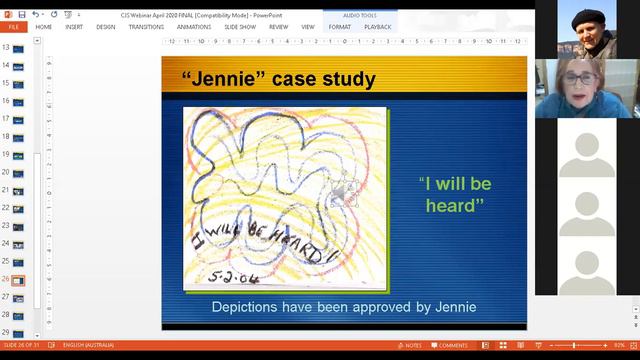Select slide 23 thumbnail
The width and height of the screenshot is (640, 360).
click(18, 227)
